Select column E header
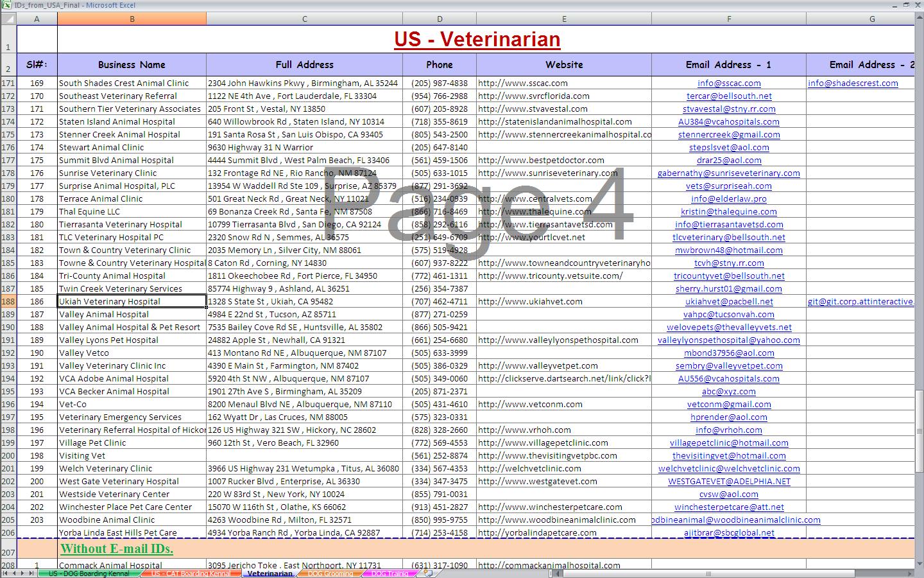The width and height of the screenshot is (924, 578). tap(564, 19)
